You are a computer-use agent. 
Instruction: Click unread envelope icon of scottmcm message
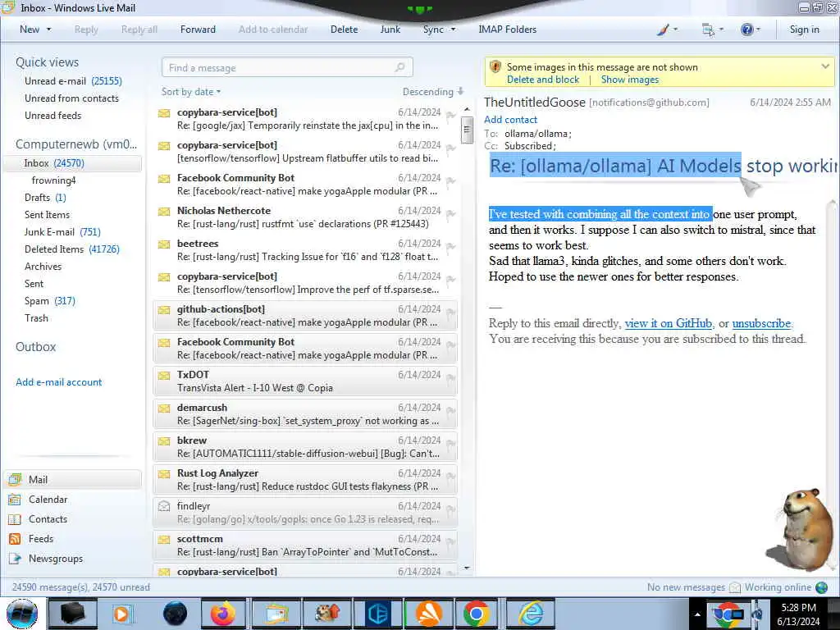coord(164,539)
